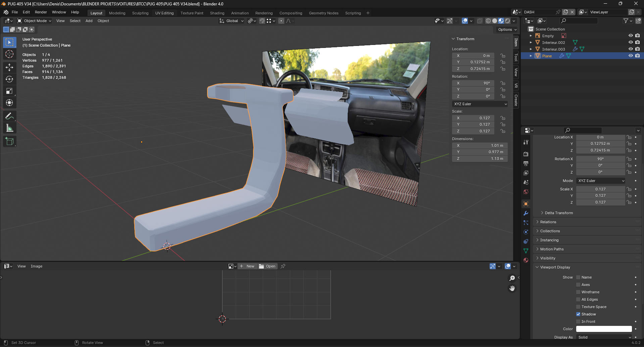Viewport: 644px width, 347px height.
Task: Enable the In Front checkbox
Action: [x=578, y=322]
